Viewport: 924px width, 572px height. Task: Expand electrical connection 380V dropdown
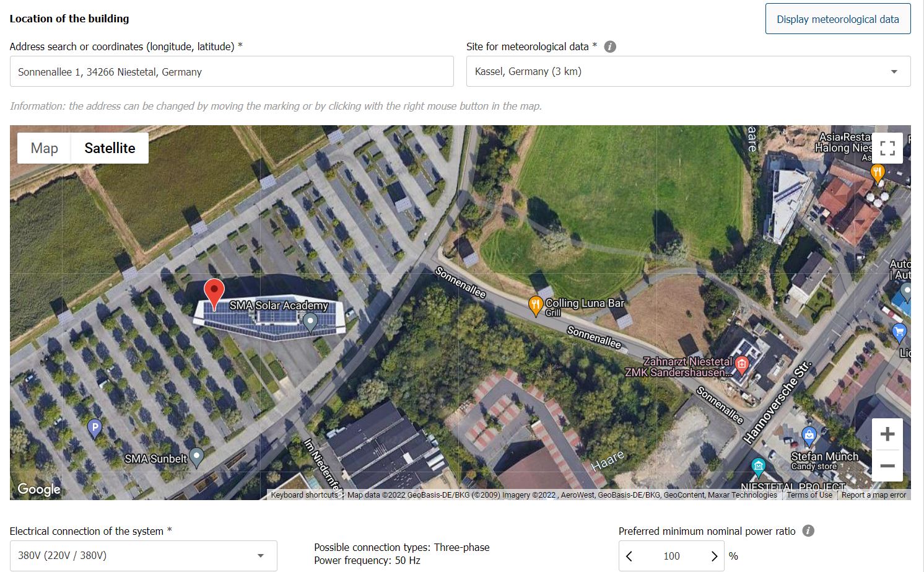point(143,555)
